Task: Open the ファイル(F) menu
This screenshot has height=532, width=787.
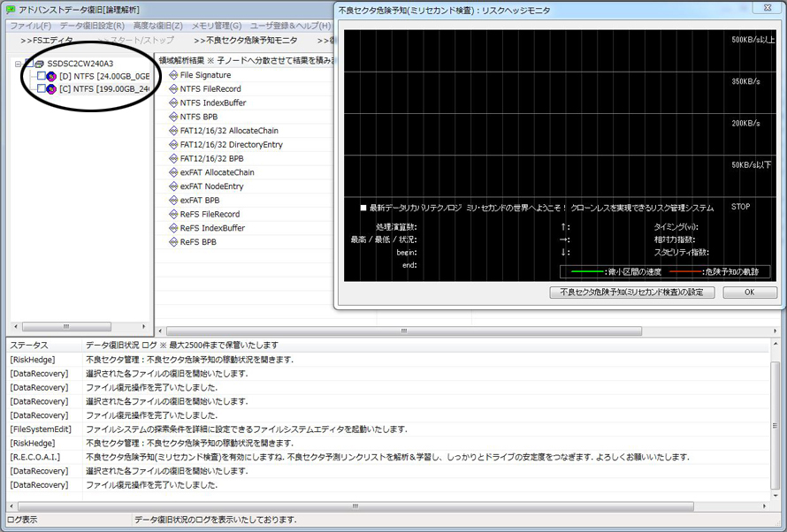Action: [x=31, y=26]
